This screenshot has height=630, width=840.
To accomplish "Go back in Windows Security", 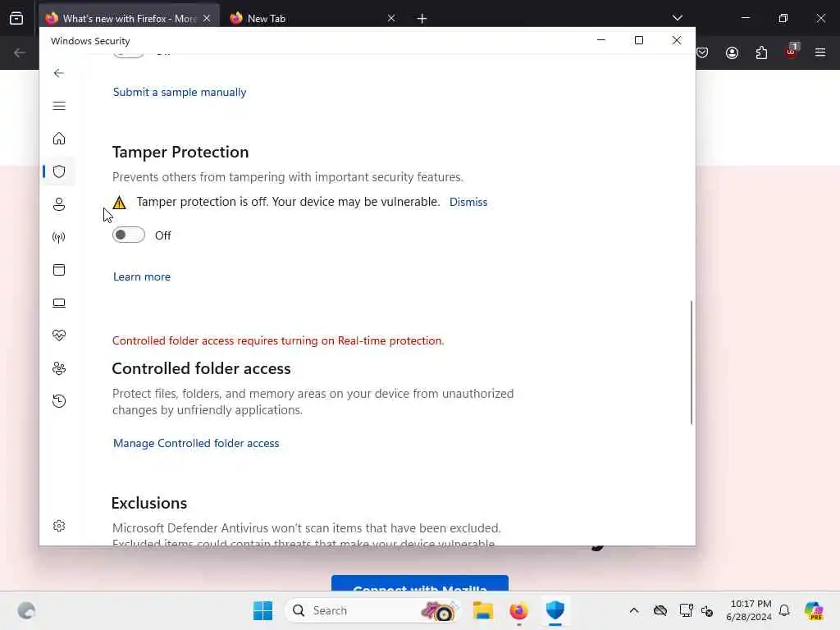I will (59, 73).
